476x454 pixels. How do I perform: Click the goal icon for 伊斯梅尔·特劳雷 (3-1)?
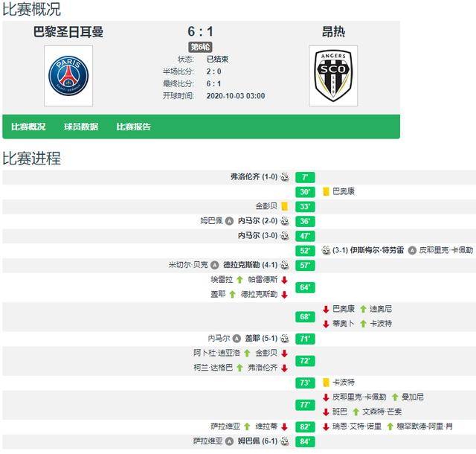click(326, 250)
